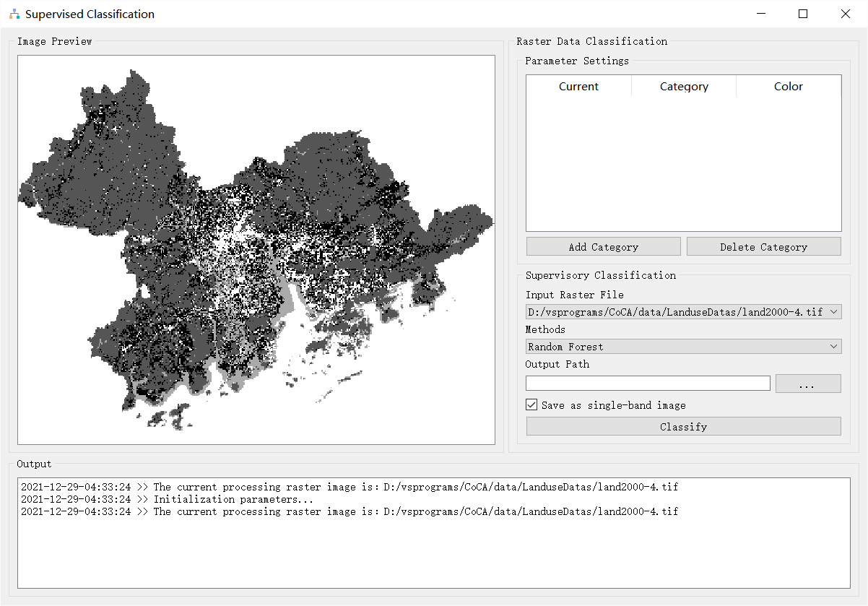The image size is (868, 606).
Task: Minimize the Supervised Classification window
Action: point(760,14)
